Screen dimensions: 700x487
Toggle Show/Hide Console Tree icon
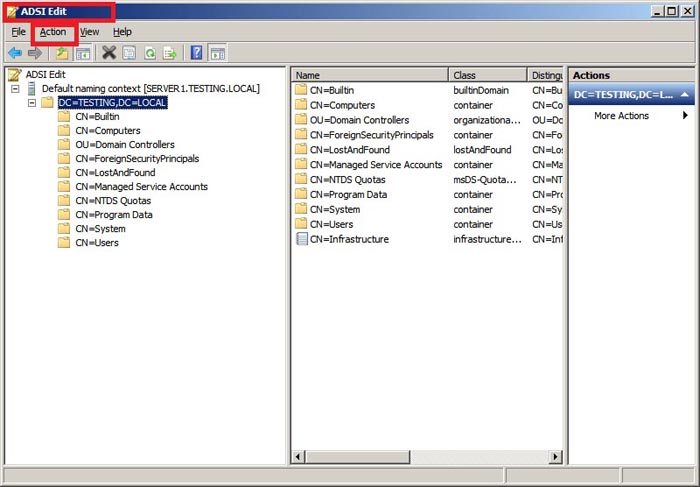point(83,54)
